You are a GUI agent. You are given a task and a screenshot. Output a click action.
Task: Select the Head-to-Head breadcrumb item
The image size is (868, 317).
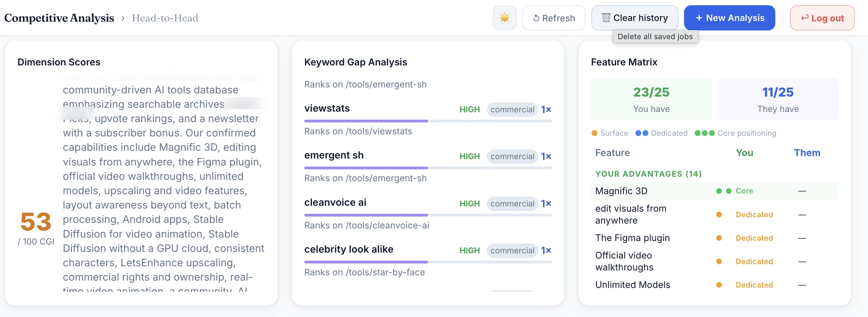[165, 18]
